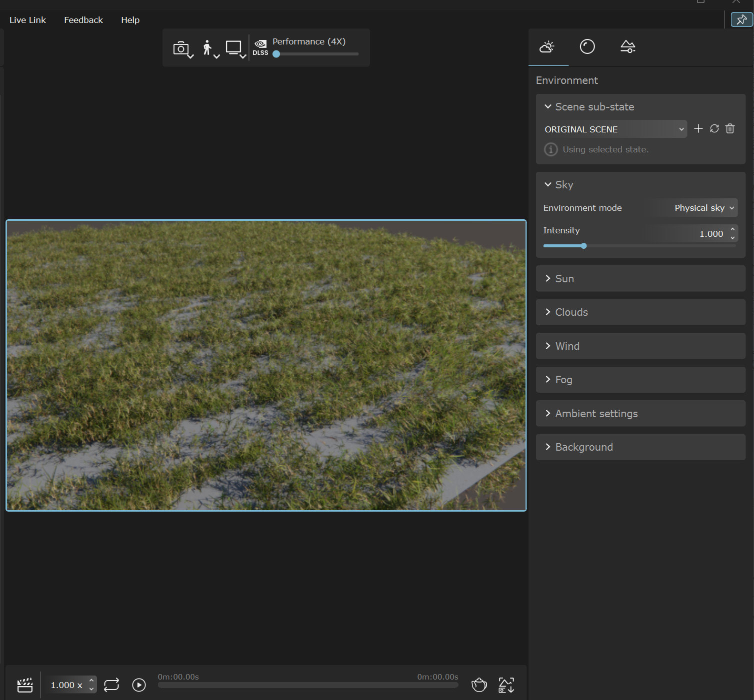Switch to the materials sphere tab
This screenshot has height=700, width=754.
click(587, 47)
